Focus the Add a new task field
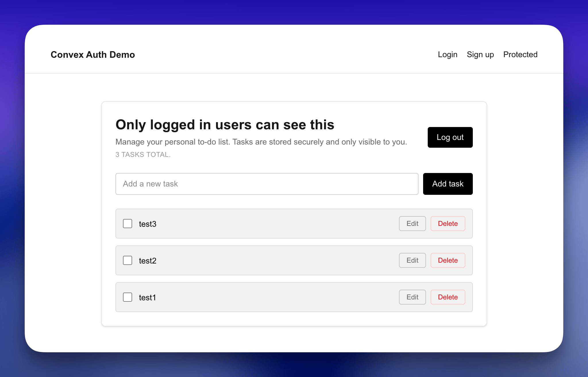The height and width of the screenshot is (377, 588). pyautogui.click(x=267, y=184)
